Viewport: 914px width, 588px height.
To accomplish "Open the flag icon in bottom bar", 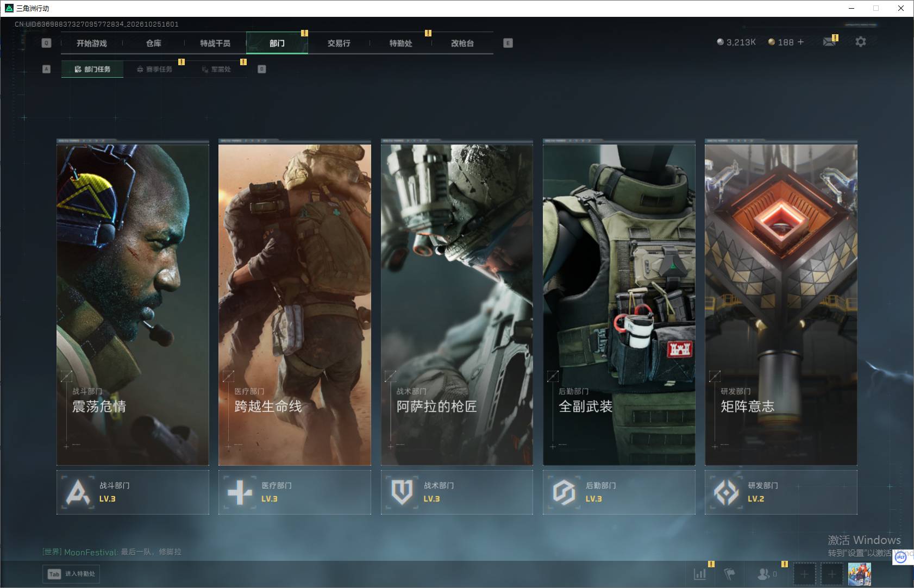I will pyautogui.click(x=729, y=573).
